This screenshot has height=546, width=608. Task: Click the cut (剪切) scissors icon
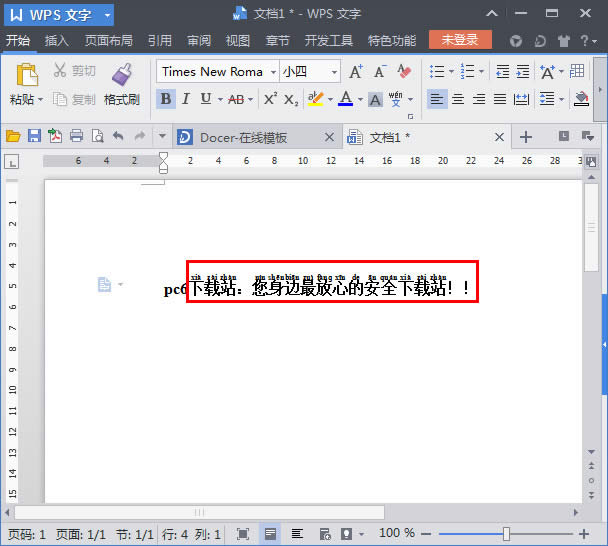tap(60, 71)
